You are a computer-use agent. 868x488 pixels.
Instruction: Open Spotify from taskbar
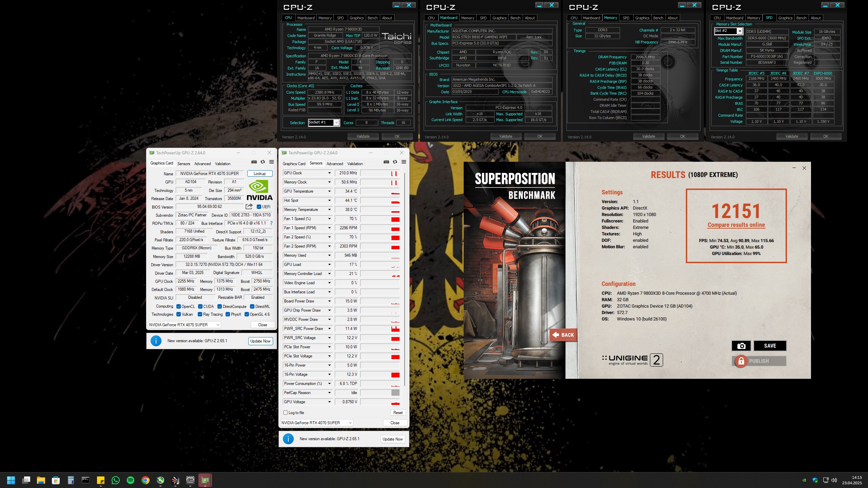[x=131, y=480]
